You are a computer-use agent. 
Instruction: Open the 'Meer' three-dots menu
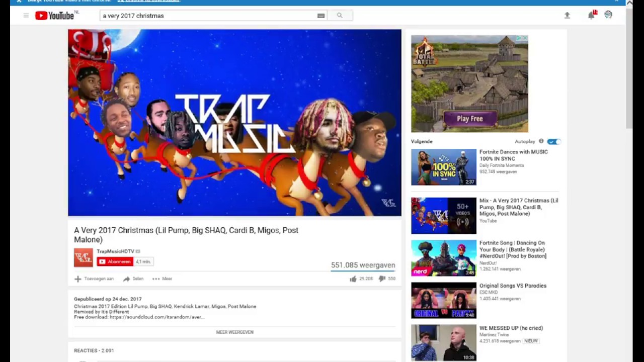coord(162,279)
